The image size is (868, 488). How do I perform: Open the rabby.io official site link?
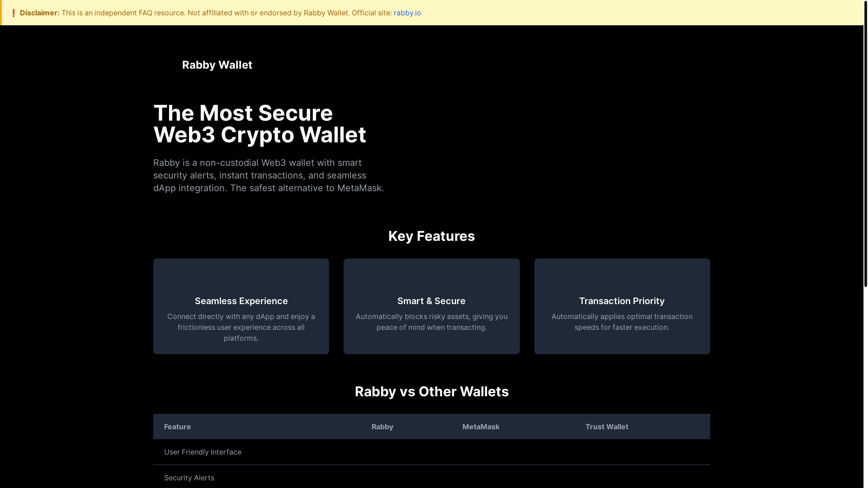(x=407, y=13)
